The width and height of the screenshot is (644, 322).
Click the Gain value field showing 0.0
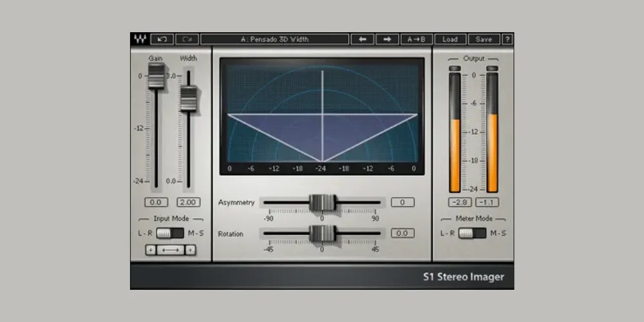click(x=156, y=202)
